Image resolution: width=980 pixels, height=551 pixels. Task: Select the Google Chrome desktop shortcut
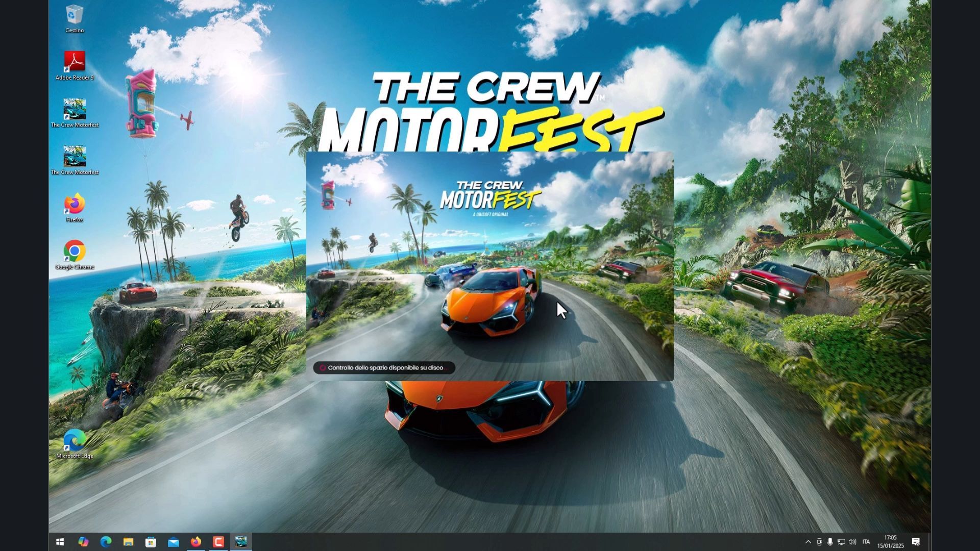coord(75,255)
